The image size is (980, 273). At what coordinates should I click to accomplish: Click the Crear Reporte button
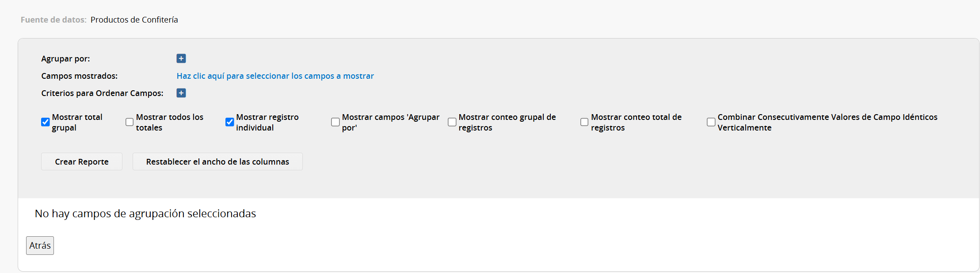point(82,161)
